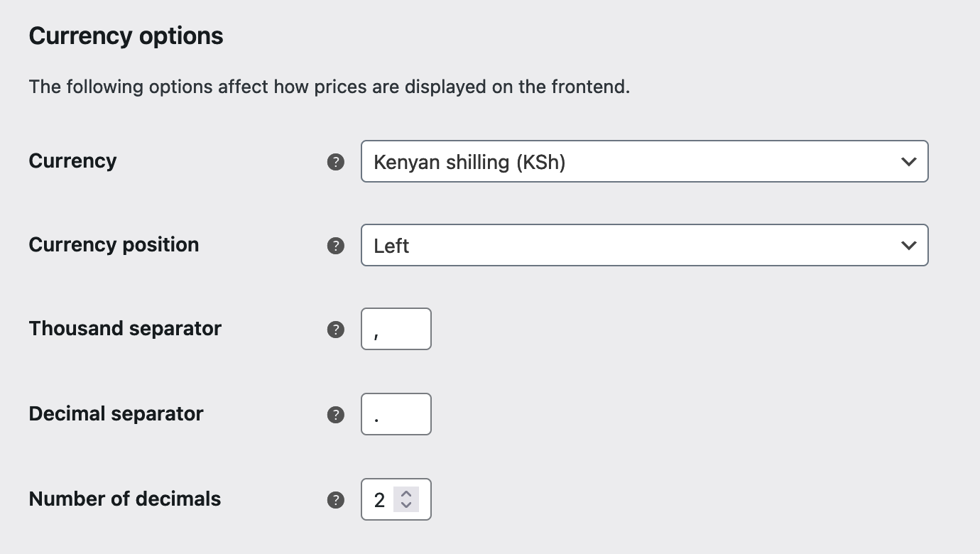This screenshot has width=980, height=554.
Task: Click the Currency position label
Action: pyautogui.click(x=114, y=244)
